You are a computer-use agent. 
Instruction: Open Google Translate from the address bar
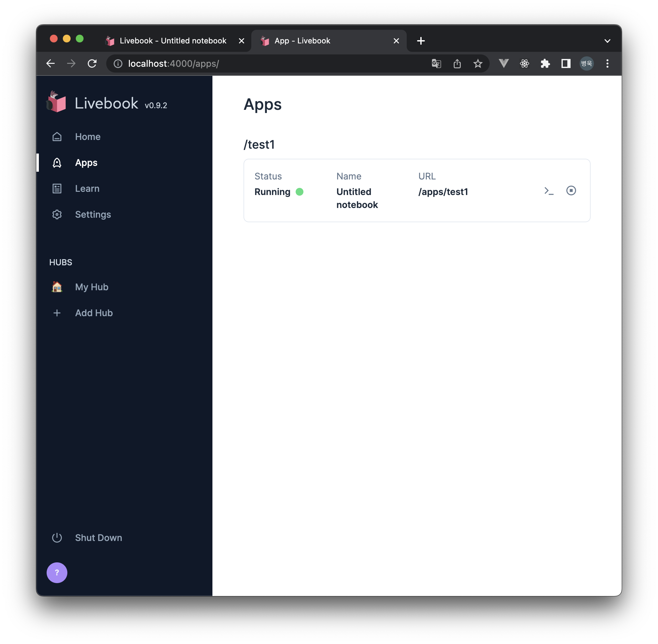(x=436, y=63)
